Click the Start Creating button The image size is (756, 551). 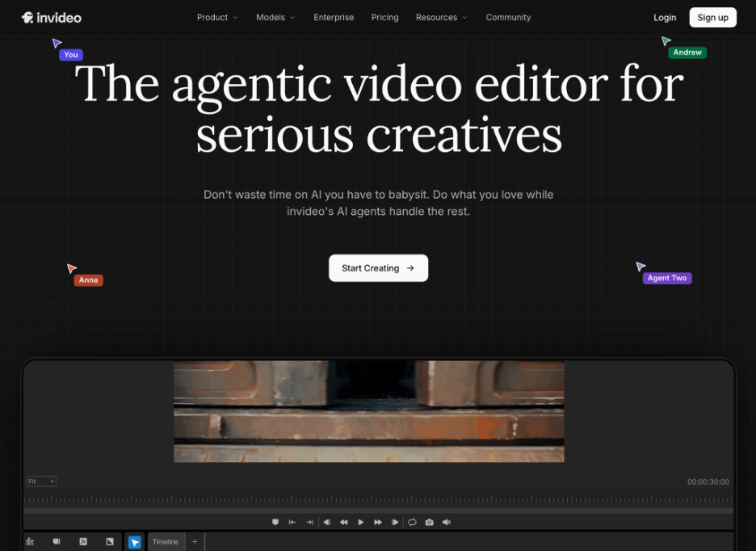[379, 268]
